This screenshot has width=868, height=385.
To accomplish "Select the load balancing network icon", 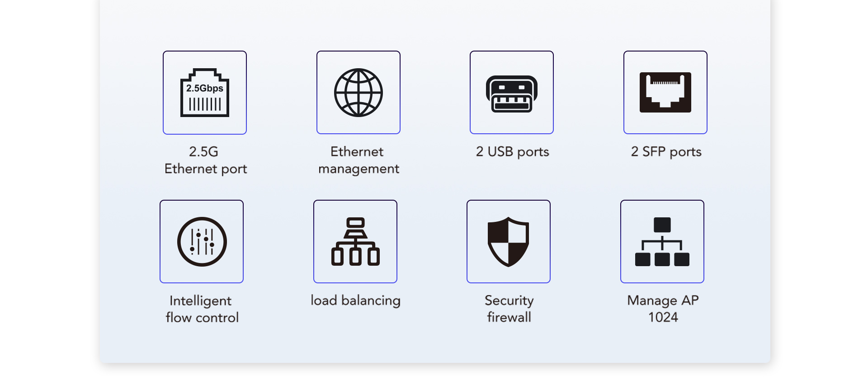I will [355, 242].
